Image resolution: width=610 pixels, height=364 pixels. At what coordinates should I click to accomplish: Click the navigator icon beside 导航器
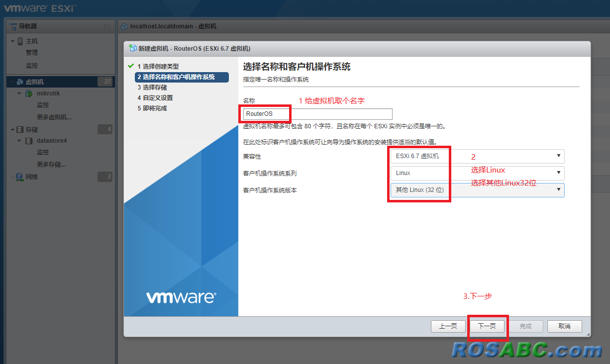click(x=13, y=26)
